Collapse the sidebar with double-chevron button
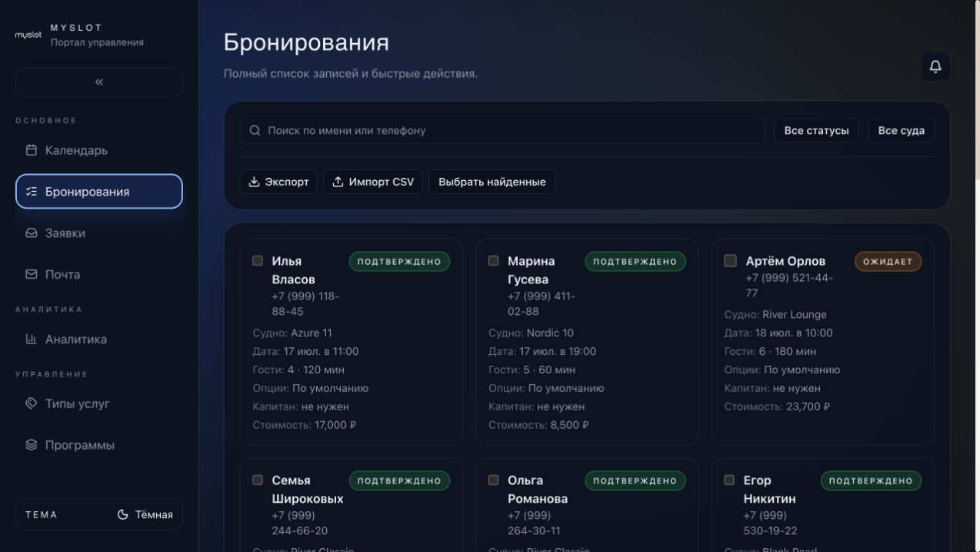The width and height of the screenshot is (980, 552). click(x=99, y=82)
